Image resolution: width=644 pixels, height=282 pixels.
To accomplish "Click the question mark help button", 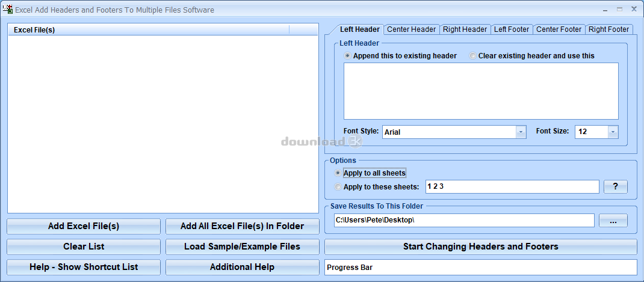I will coord(615,186).
